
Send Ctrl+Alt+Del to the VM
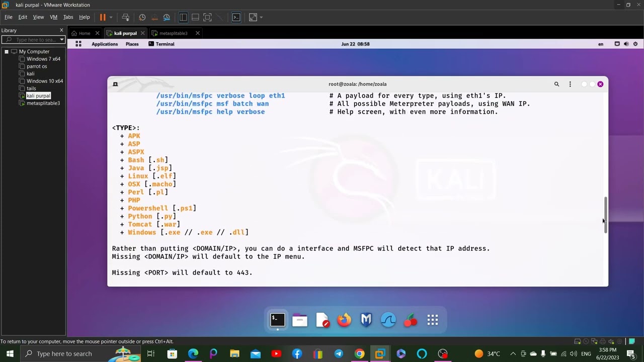point(126,17)
